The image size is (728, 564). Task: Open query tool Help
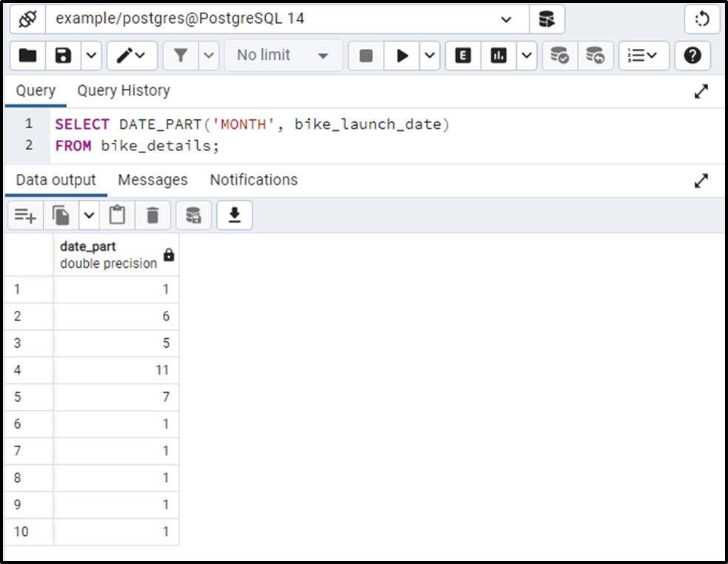[x=692, y=56]
